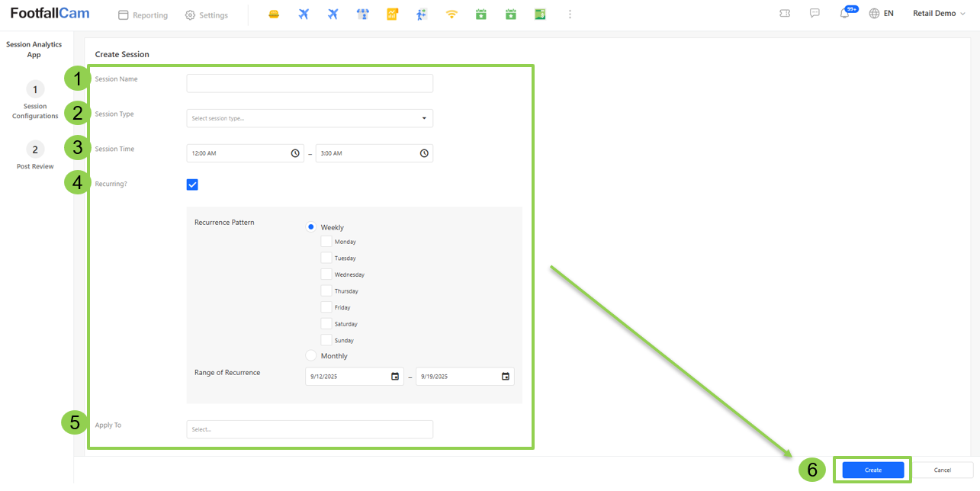Select the Monthly recurrence radio button
This screenshot has height=491, width=980.
(311, 355)
